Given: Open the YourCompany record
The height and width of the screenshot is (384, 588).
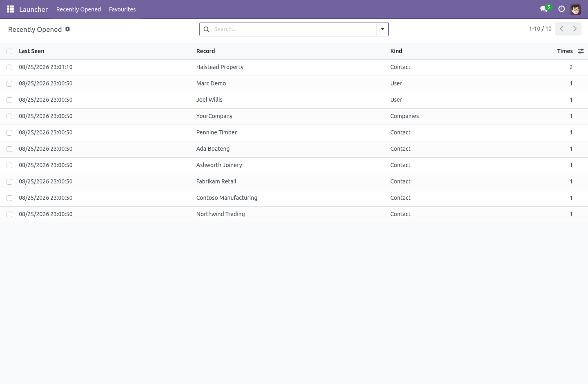Looking at the screenshot, I should [x=214, y=116].
